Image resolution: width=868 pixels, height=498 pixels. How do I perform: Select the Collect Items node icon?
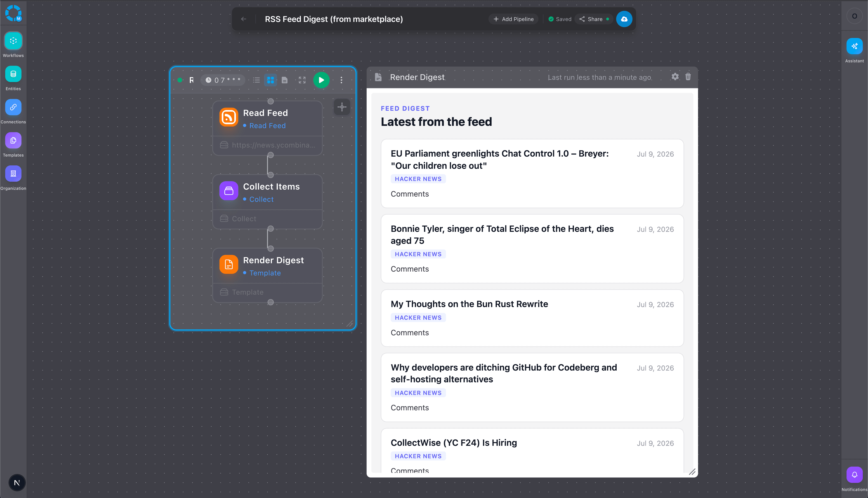(229, 191)
